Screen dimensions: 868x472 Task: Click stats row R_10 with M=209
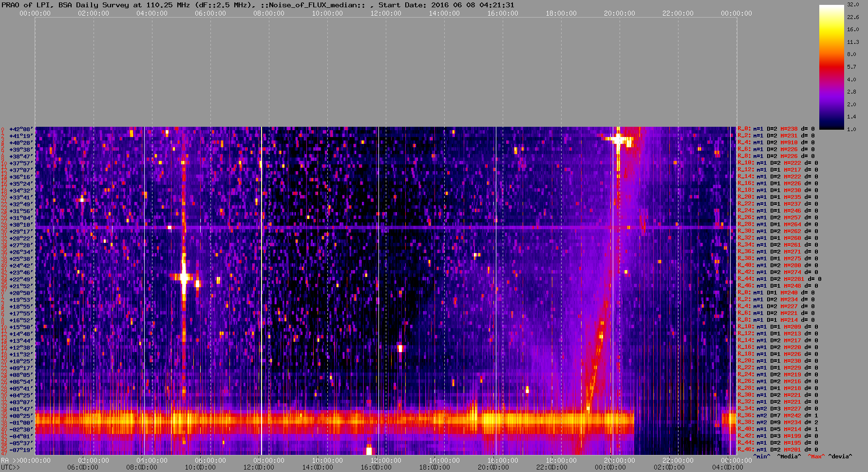[x=778, y=327]
